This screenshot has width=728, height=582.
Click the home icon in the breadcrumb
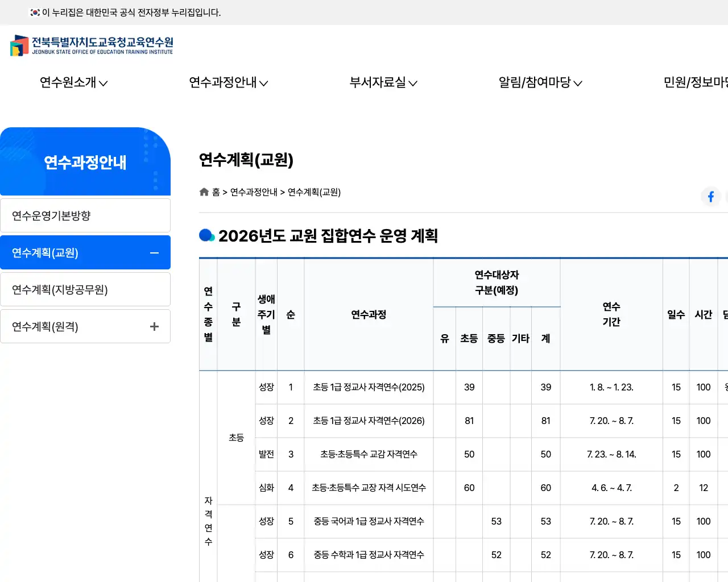(x=204, y=192)
